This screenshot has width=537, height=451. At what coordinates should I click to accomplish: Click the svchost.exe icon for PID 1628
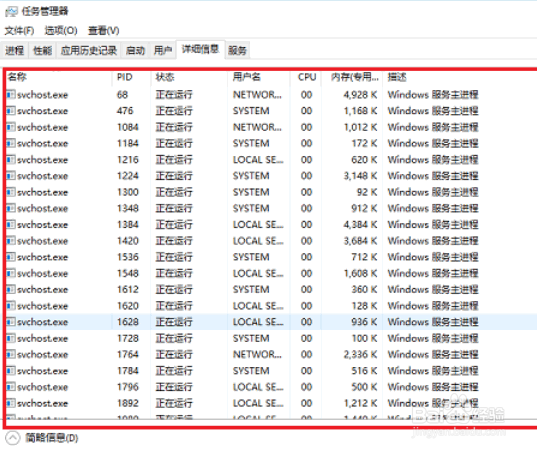point(11,322)
